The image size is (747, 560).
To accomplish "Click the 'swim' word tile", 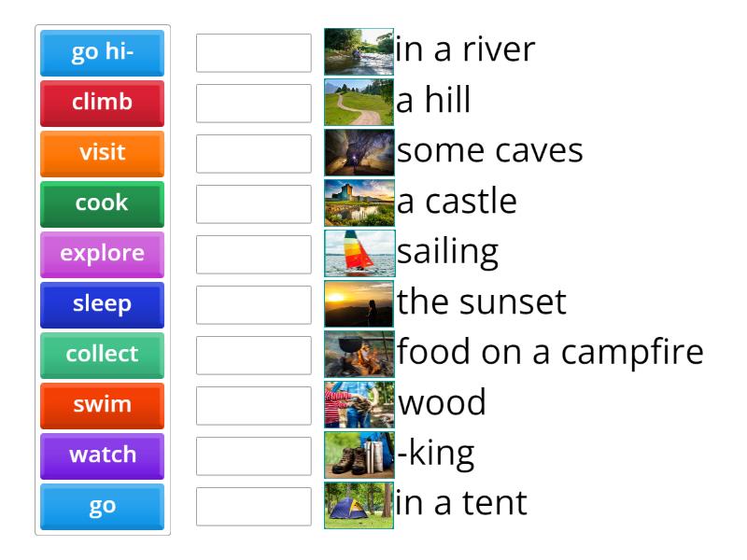I will point(102,405).
